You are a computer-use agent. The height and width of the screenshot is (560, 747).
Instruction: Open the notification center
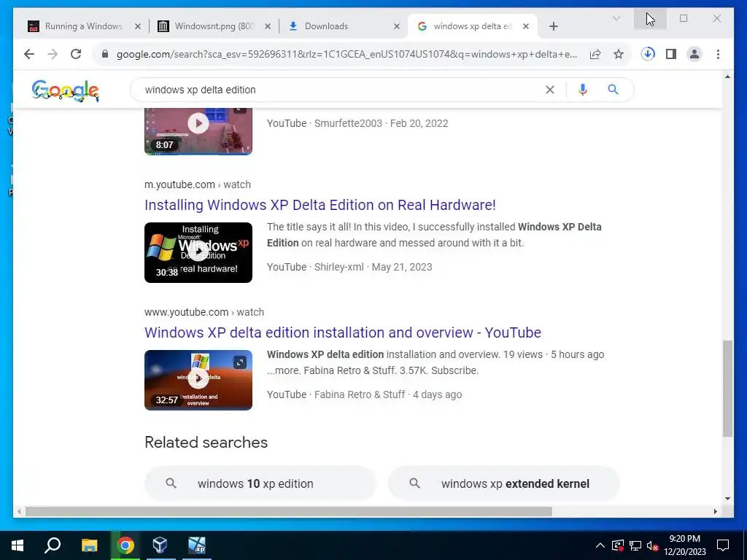coord(723,545)
